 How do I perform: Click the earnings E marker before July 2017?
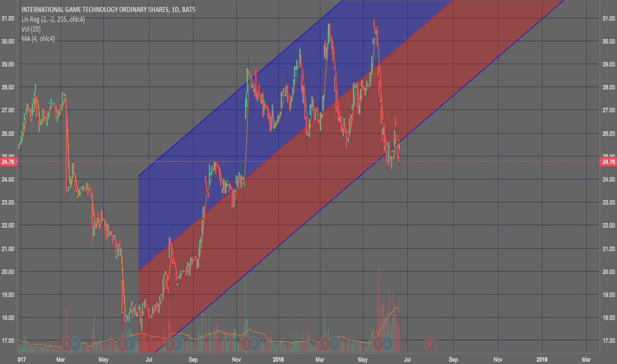click(x=122, y=344)
